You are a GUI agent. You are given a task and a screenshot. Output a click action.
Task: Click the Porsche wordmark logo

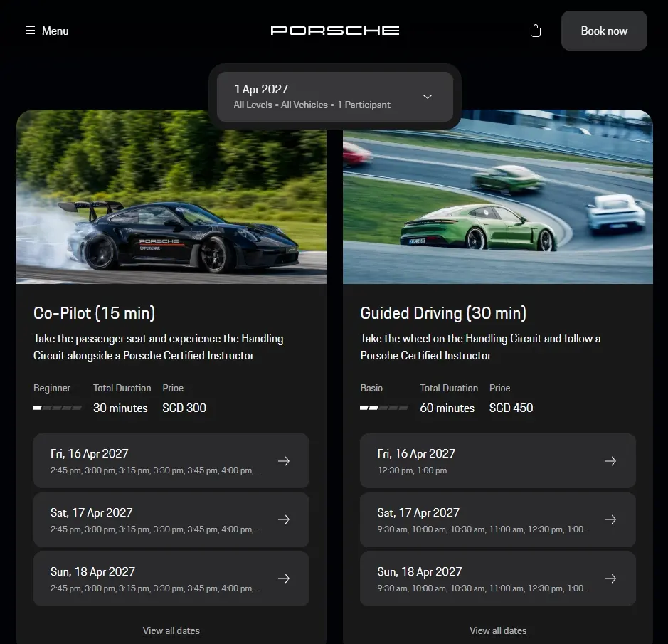click(x=335, y=31)
